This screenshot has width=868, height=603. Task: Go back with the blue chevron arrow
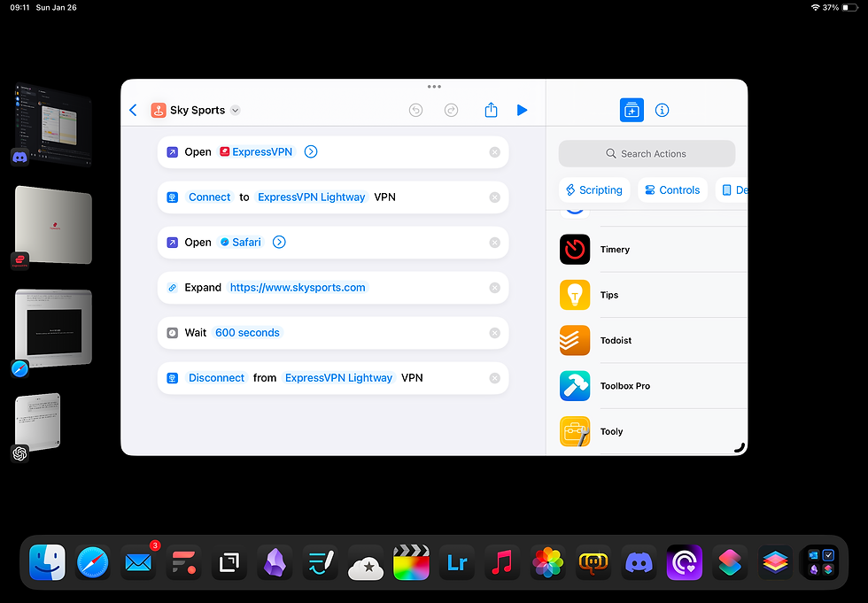pyautogui.click(x=133, y=110)
